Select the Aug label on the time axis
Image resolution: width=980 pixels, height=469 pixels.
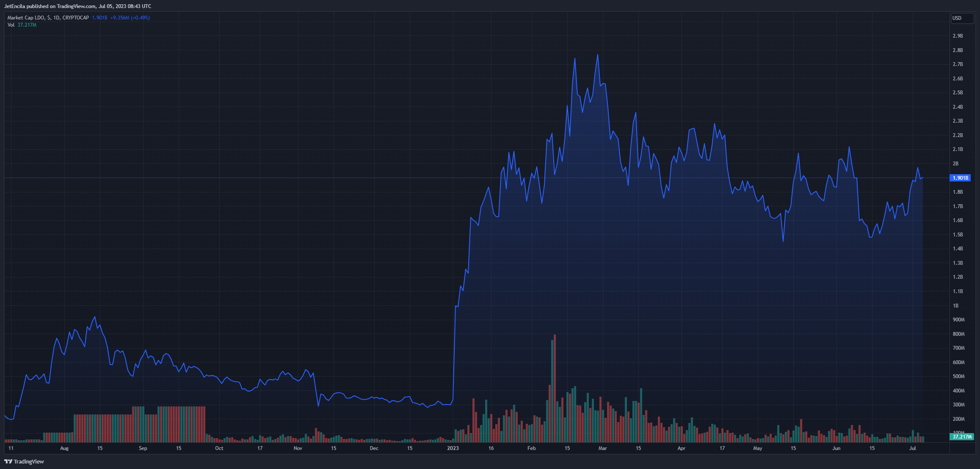pos(64,448)
